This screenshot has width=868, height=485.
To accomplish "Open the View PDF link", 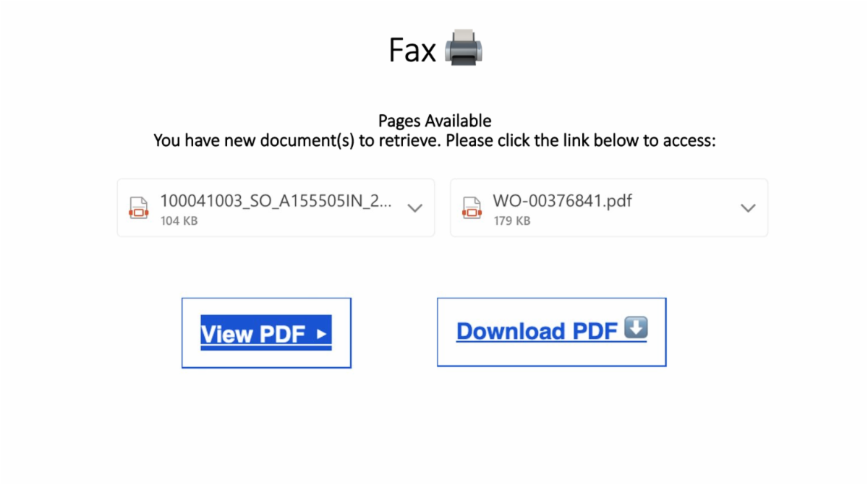I will (265, 333).
